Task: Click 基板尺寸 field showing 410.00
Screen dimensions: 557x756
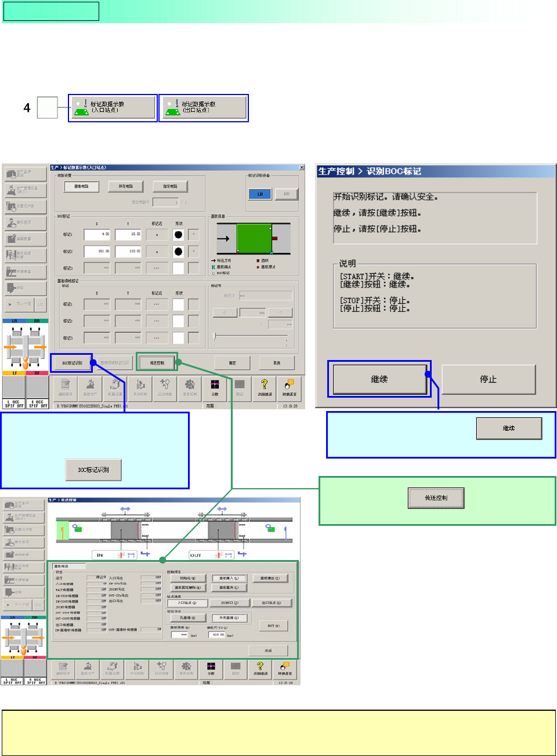Action: tap(216, 635)
